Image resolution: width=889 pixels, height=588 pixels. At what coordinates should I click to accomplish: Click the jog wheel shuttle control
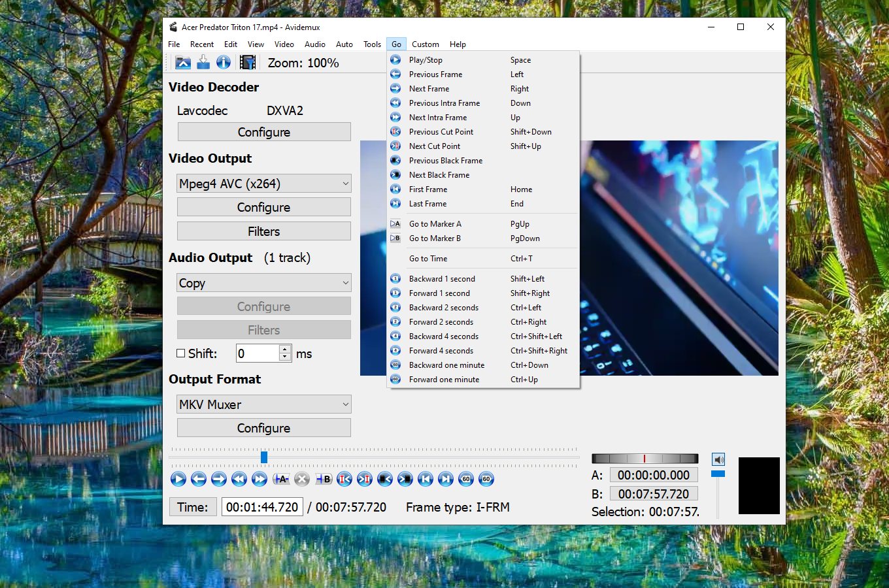pos(645,459)
